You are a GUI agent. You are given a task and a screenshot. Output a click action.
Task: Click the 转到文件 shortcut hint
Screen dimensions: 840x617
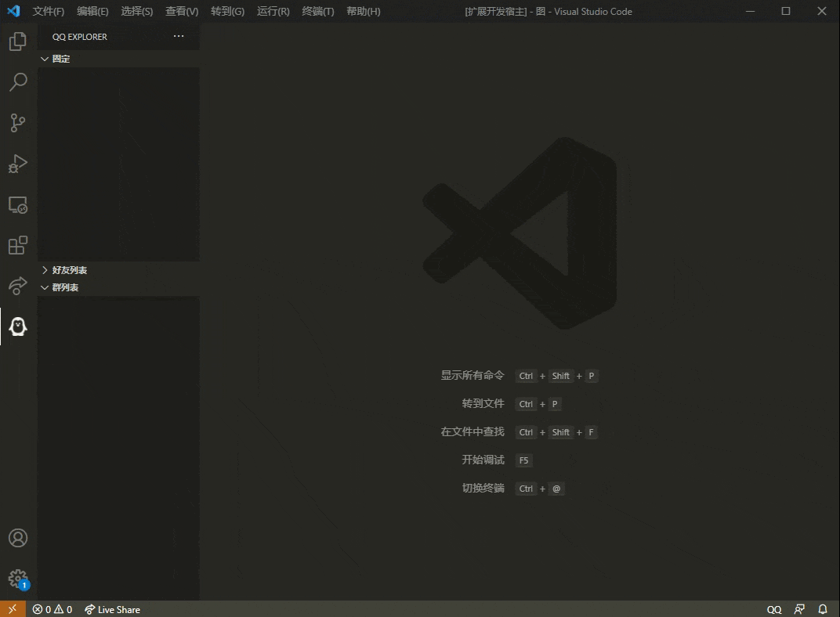483,403
